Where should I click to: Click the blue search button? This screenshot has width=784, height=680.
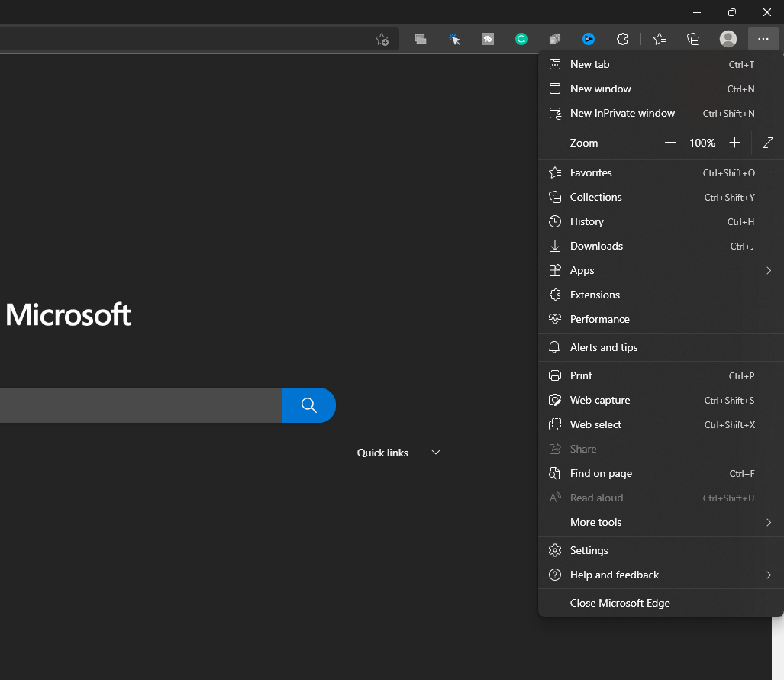pos(309,405)
